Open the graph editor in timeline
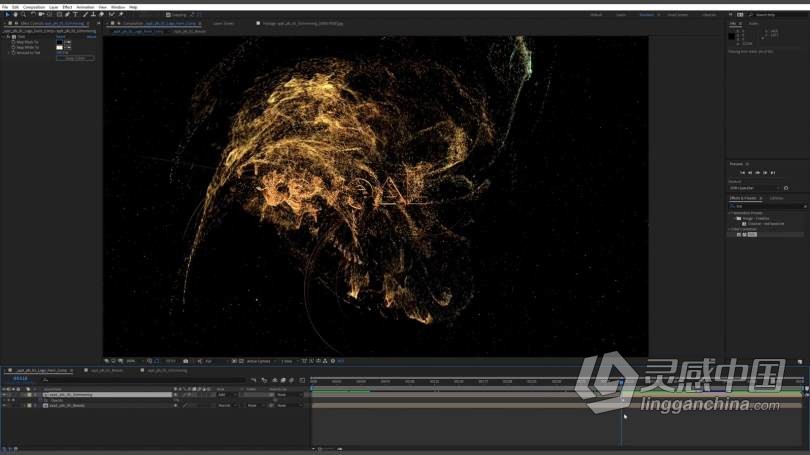Image resolution: width=810 pixels, height=455 pixels. point(302,380)
